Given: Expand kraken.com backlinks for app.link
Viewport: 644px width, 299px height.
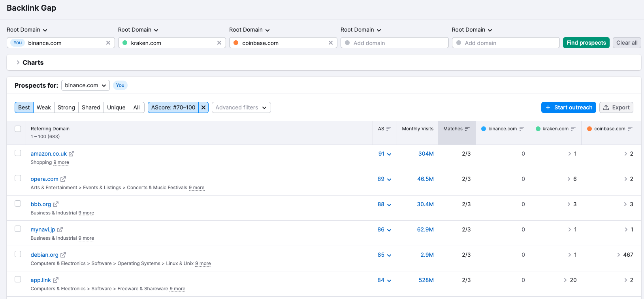Looking at the screenshot, I should 566,280.
